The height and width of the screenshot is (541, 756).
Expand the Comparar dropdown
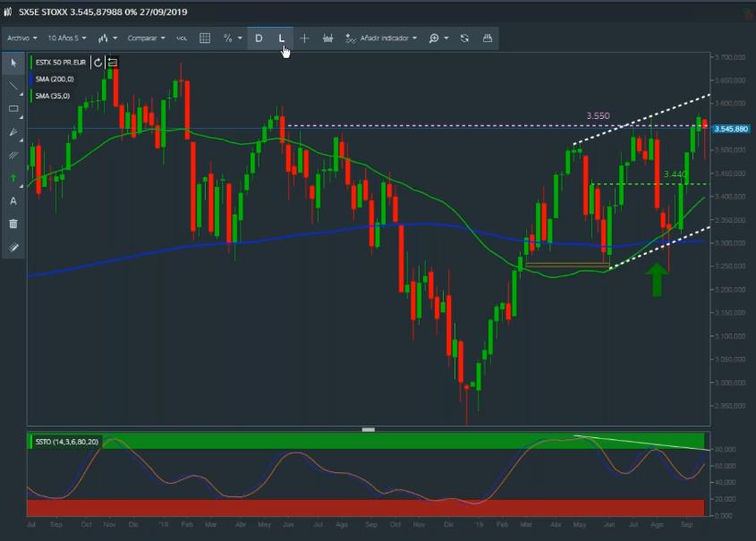146,38
